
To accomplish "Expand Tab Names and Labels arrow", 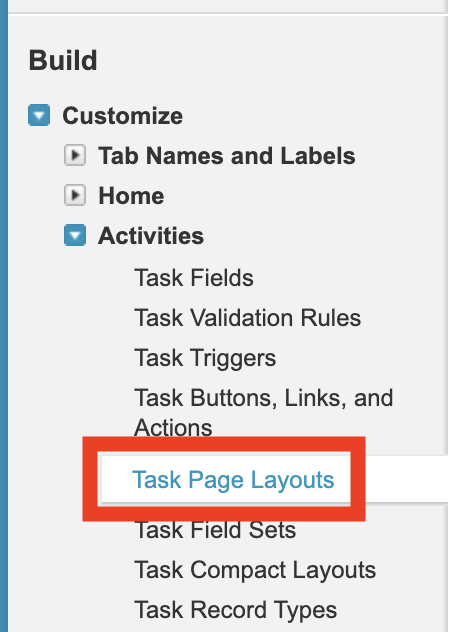I will (x=75, y=155).
